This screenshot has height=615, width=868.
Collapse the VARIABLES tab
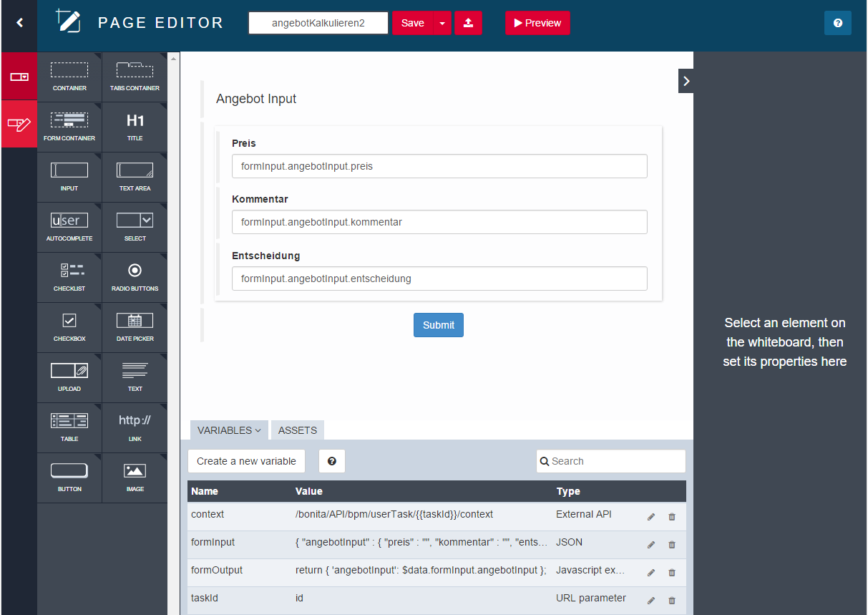coord(229,430)
